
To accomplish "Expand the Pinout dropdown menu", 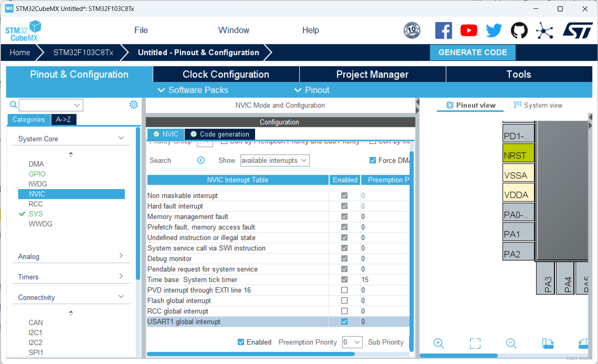I will click(x=312, y=90).
